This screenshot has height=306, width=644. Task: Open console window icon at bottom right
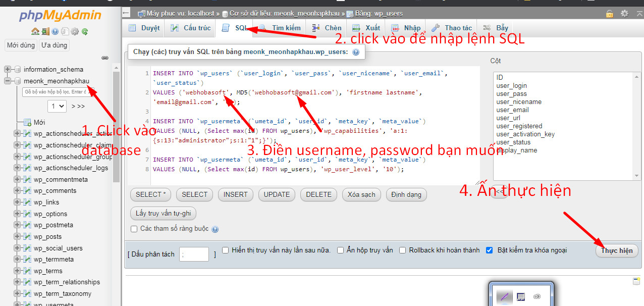[x=636, y=281]
